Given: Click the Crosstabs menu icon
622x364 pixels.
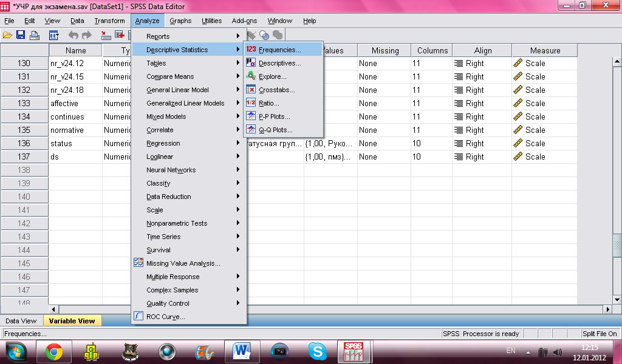Looking at the screenshot, I should (x=251, y=90).
